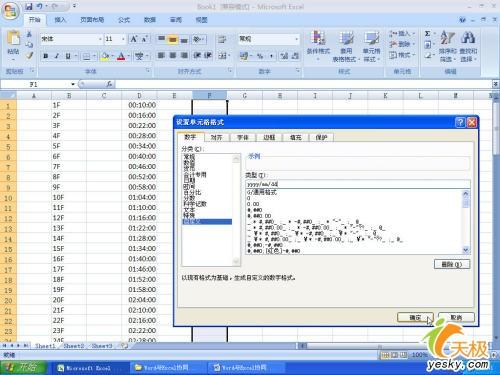This screenshot has height=375, width=500.
Task: Click the Center text icon
Action: [173, 55]
